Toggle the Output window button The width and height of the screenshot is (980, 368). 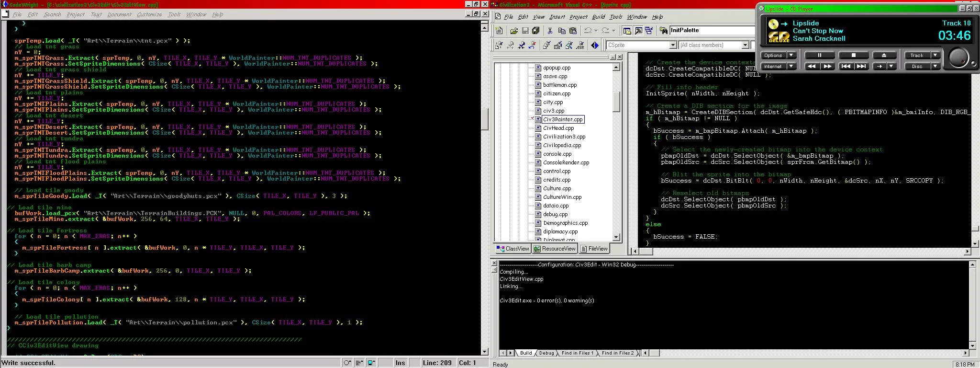[638, 31]
